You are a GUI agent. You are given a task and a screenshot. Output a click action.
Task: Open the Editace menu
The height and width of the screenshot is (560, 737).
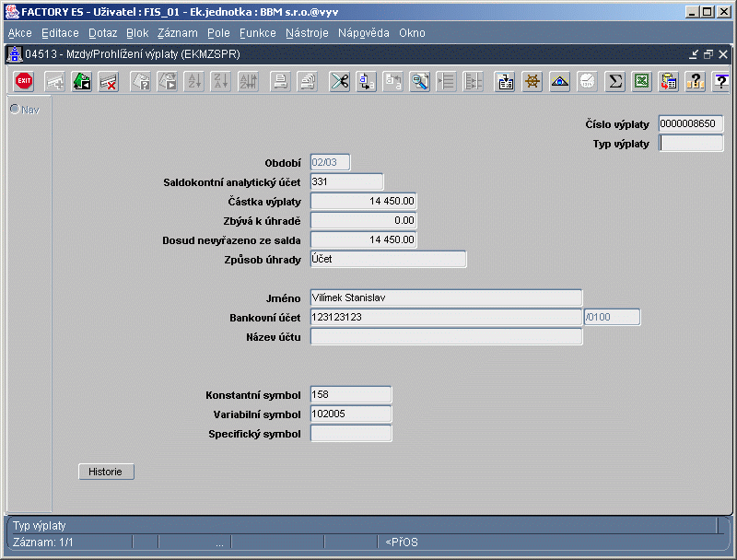point(60,33)
